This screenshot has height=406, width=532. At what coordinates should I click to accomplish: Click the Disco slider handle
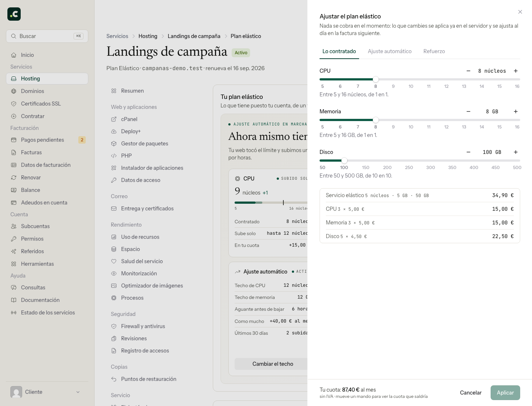pyautogui.click(x=344, y=161)
